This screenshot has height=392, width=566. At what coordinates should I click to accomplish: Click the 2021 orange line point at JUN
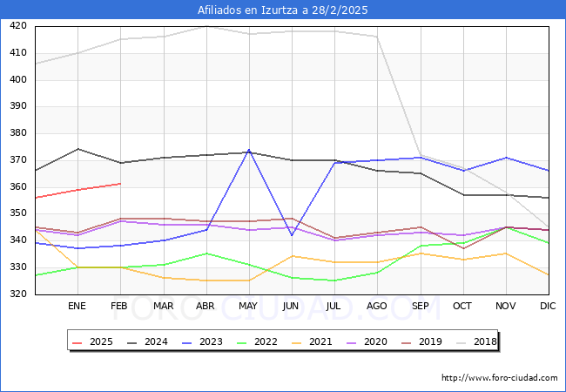click(x=292, y=256)
